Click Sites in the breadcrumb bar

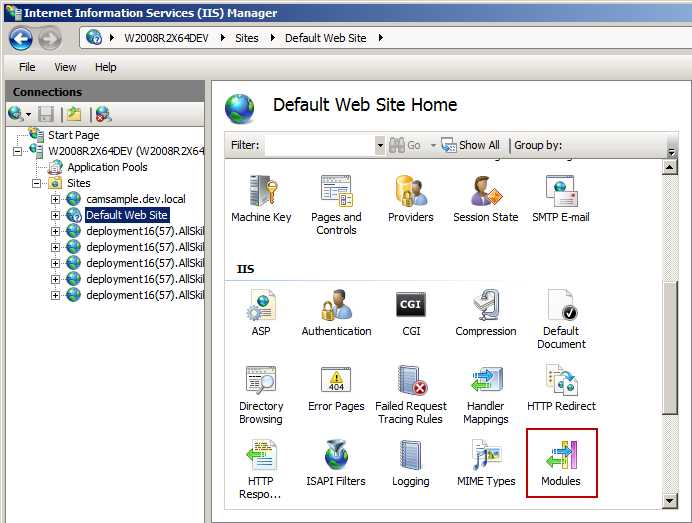[x=247, y=38]
